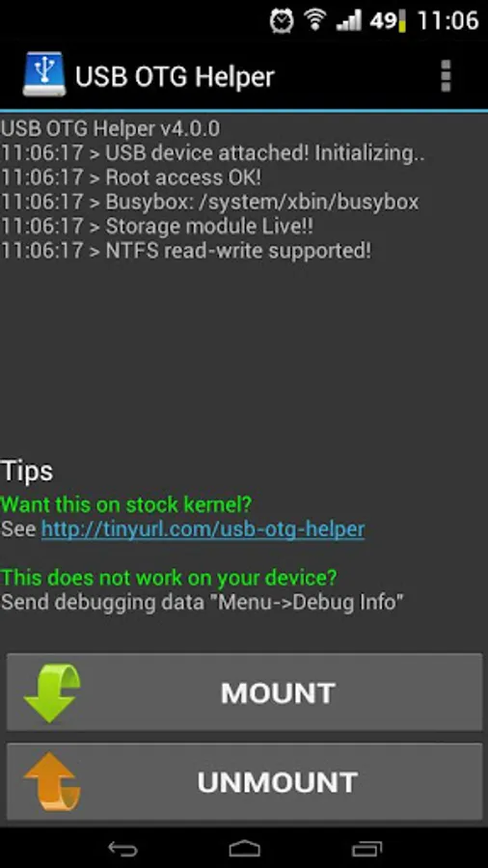Tap the USB OTG Helper app icon
The image size is (488, 868).
click(44, 74)
